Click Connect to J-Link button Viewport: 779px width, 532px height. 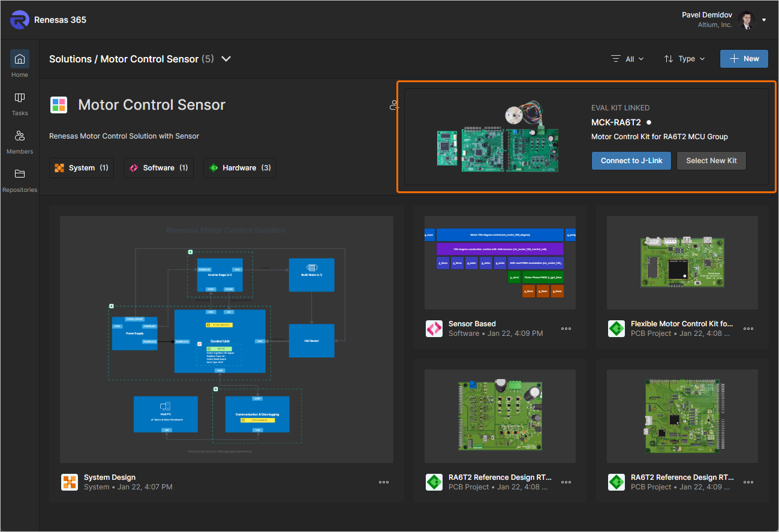(x=631, y=161)
